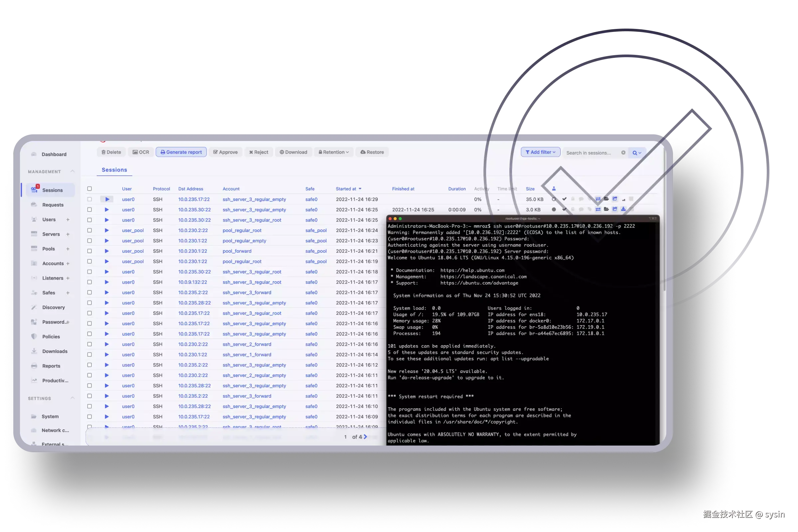Open the Add filter dropdown
Screen dimensions: 798x532
point(540,152)
